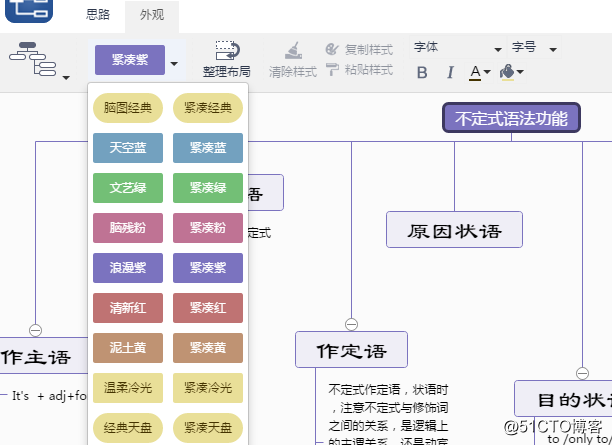Open the theme dropdown arrow beside 紧凑紫
The image size is (612, 445).
point(174,64)
